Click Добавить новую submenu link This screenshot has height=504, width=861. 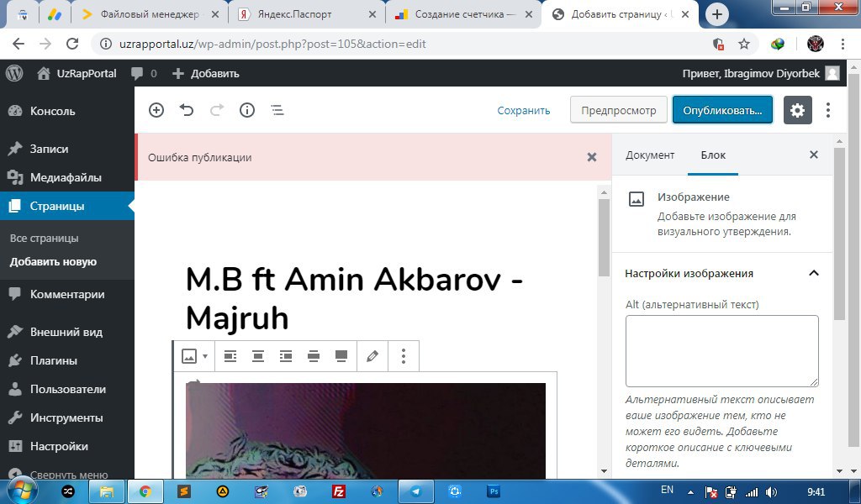[53, 261]
